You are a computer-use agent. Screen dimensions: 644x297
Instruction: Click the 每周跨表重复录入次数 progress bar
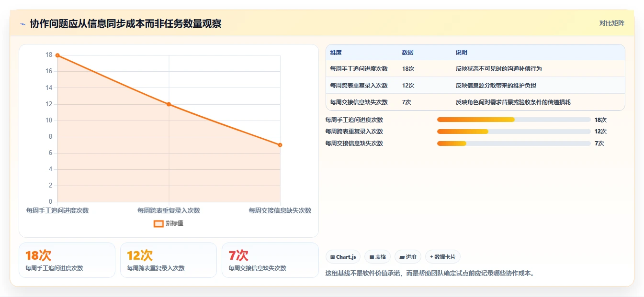[x=514, y=132]
